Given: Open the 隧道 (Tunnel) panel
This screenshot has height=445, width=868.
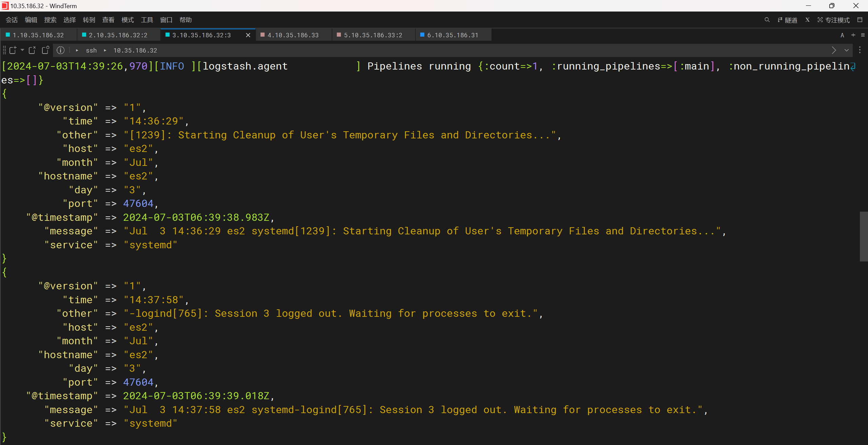Looking at the screenshot, I should (788, 20).
